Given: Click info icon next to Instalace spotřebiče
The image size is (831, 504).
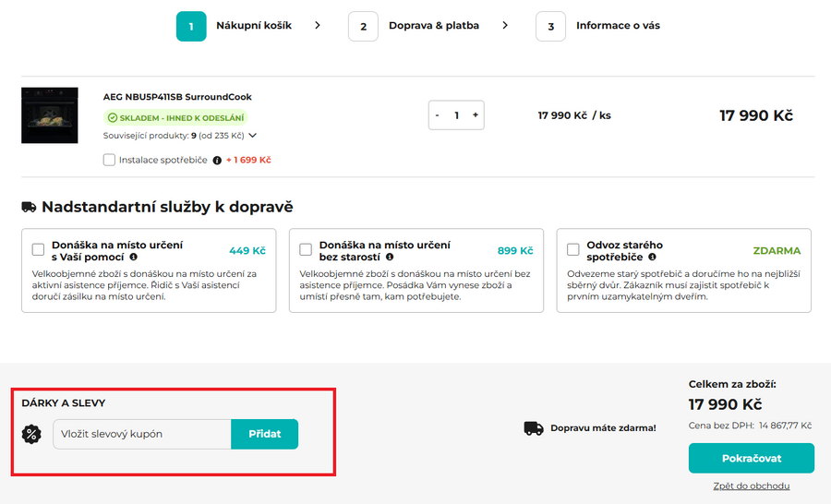Looking at the screenshot, I should tap(217, 160).
